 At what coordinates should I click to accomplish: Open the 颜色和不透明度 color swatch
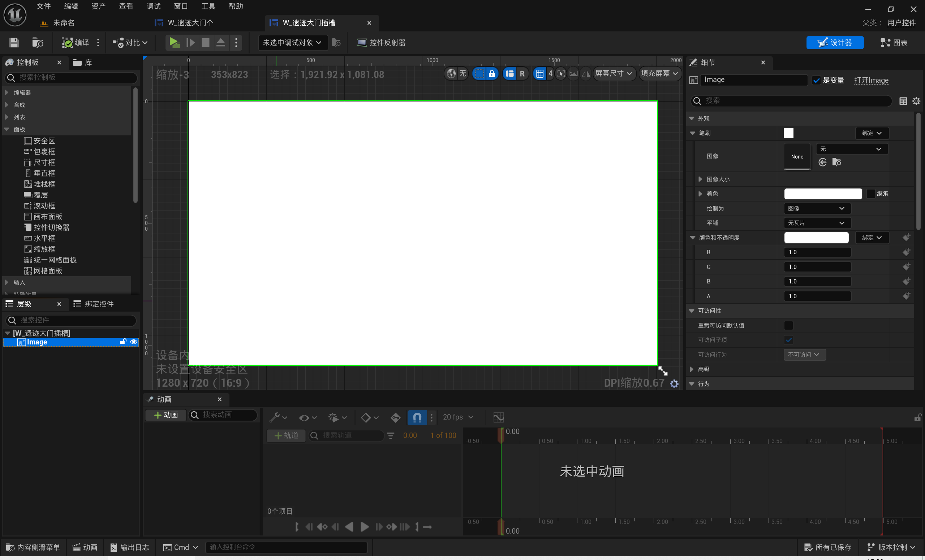pos(816,238)
